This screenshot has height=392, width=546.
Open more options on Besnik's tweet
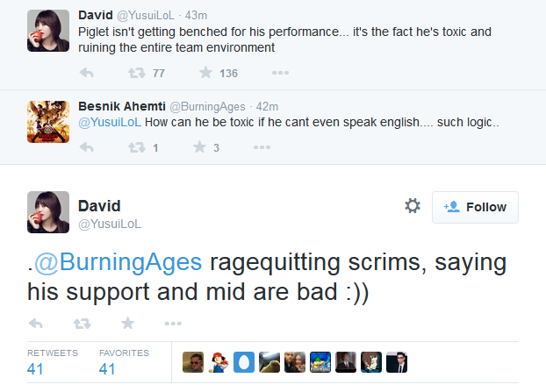tap(262, 147)
